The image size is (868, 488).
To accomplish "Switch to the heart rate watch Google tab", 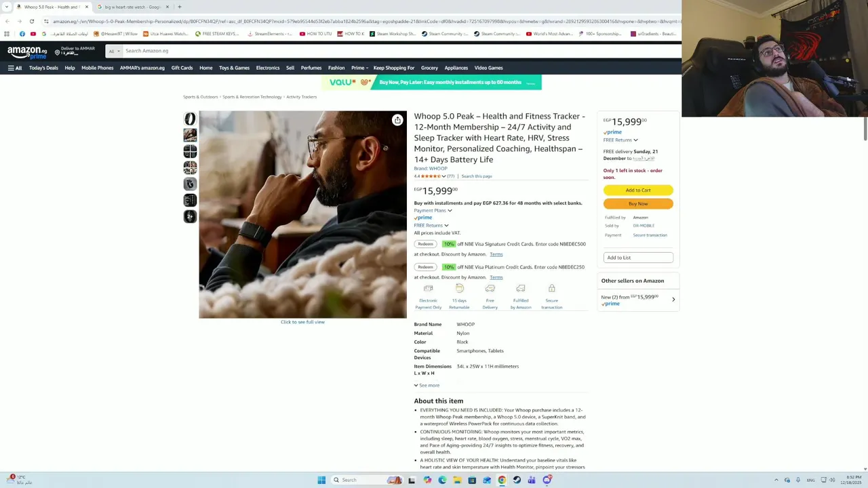I will [x=133, y=7].
